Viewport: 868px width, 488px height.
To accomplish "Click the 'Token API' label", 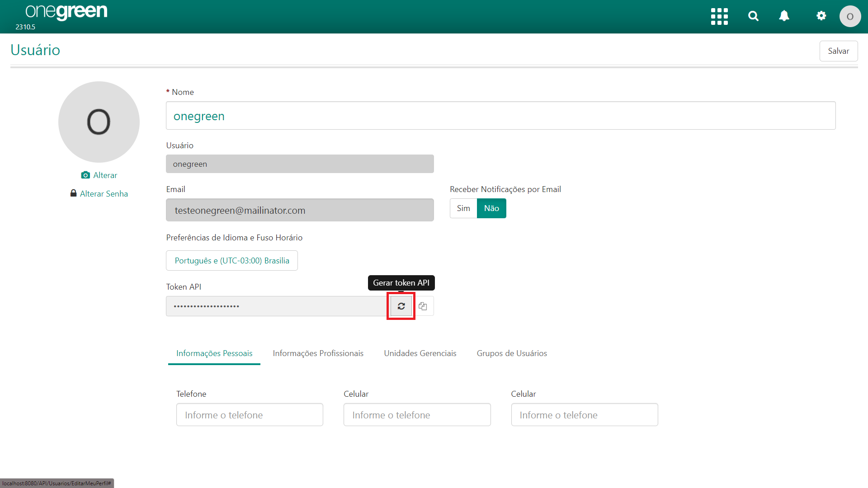I will (184, 287).
